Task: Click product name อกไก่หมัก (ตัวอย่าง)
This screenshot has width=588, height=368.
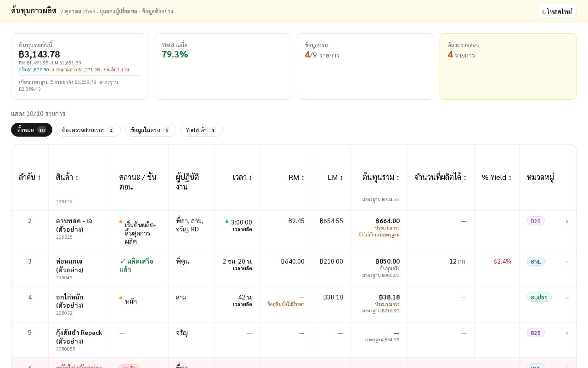Action: coord(70,301)
